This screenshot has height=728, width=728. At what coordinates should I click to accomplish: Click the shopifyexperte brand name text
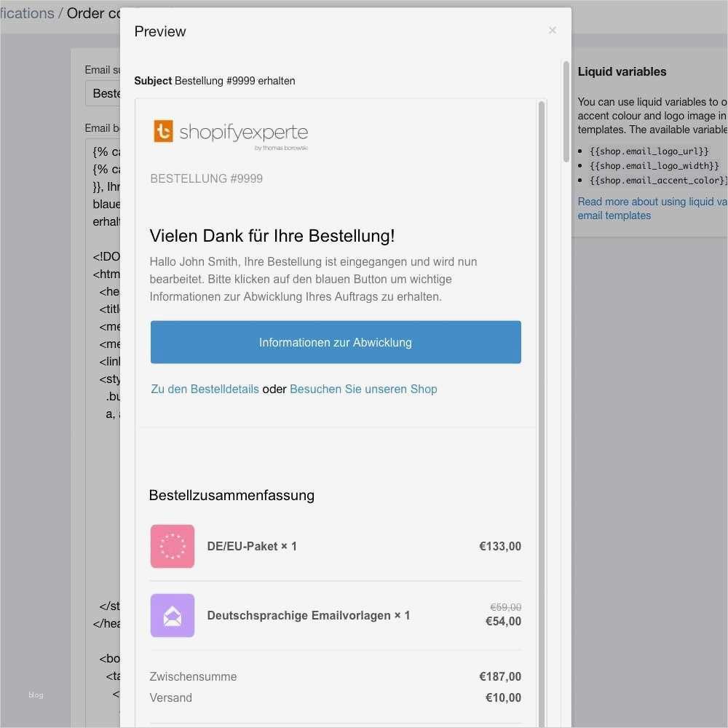pos(243,132)
